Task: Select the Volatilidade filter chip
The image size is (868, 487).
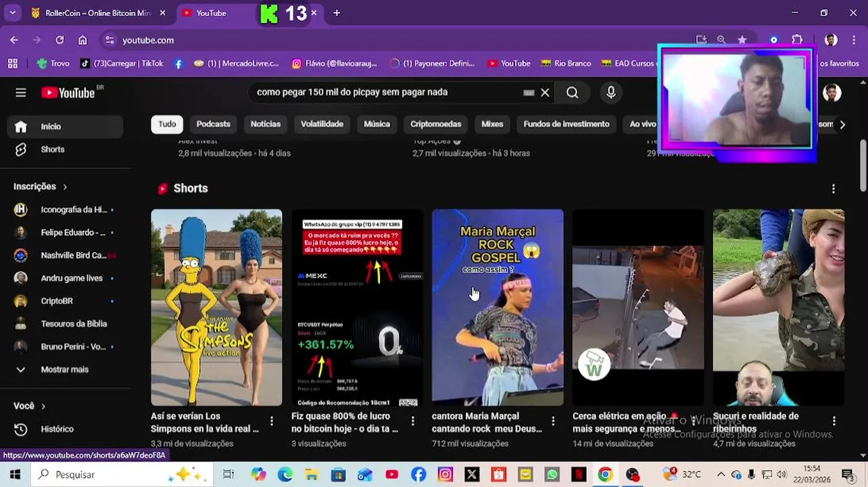Action: [x=322, y=124]
